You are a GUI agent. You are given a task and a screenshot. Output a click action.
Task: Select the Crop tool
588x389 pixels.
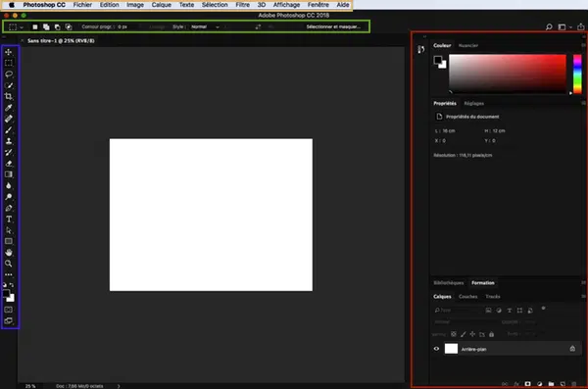pyautogui.click(x=8, y=96)
